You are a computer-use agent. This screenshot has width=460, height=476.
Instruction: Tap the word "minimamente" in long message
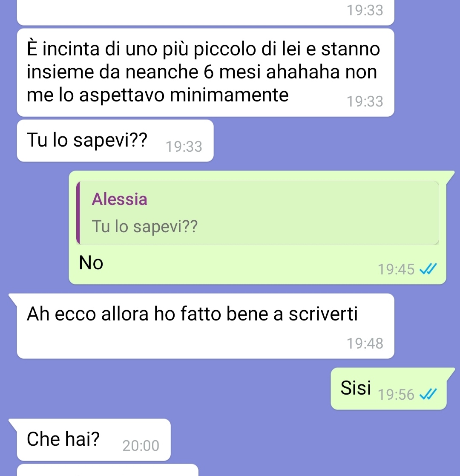[229, 95]
